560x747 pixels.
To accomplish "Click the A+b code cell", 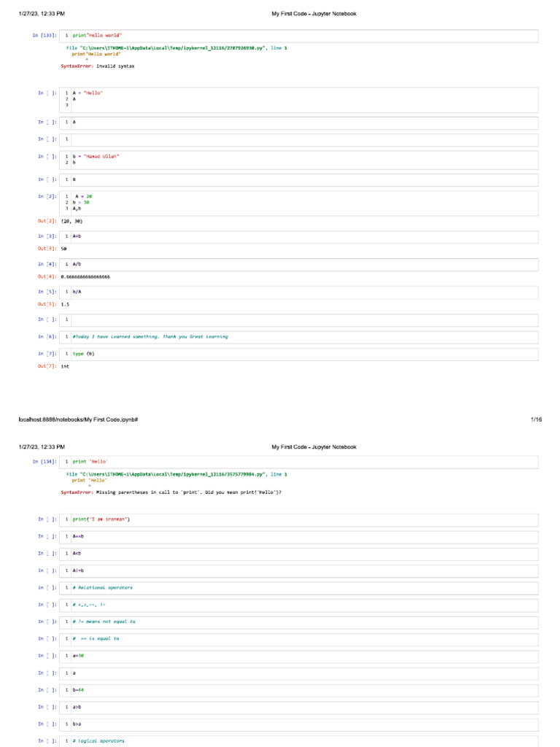I will click(x=298, y=237).
